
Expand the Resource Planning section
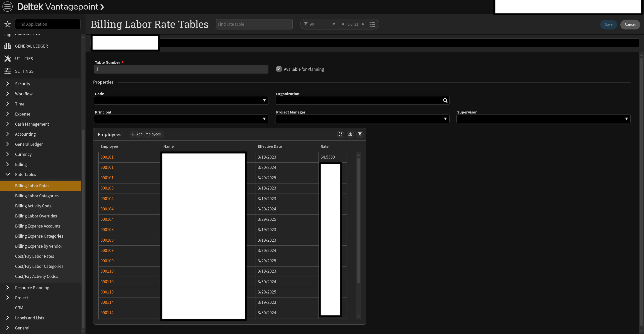(x=8, y=288)
